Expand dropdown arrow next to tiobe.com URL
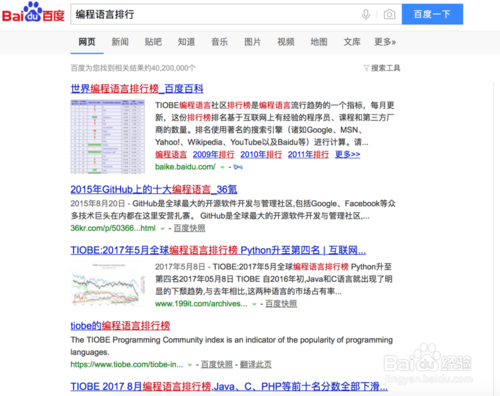The image size is (500, 396). (190, 365)
